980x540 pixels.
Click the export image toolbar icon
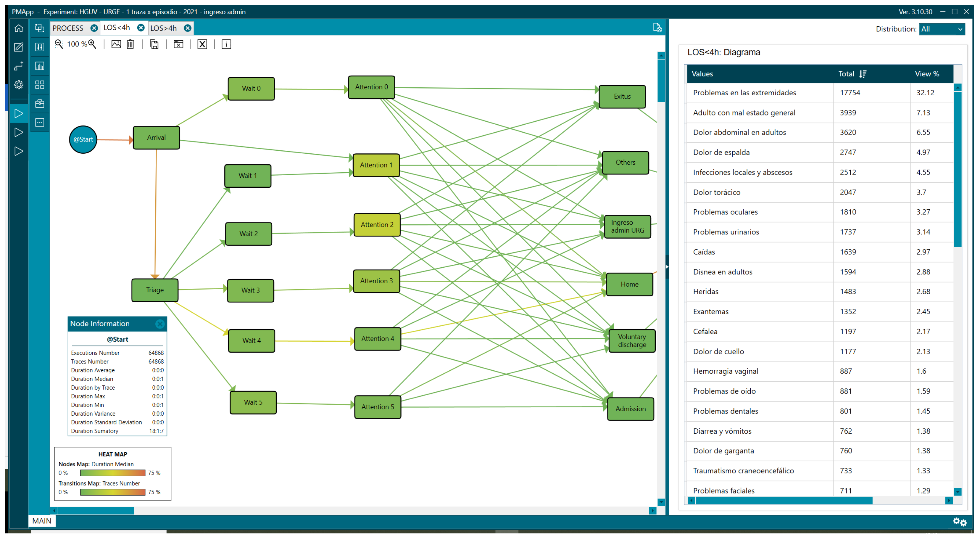click(x=116, y=44)
